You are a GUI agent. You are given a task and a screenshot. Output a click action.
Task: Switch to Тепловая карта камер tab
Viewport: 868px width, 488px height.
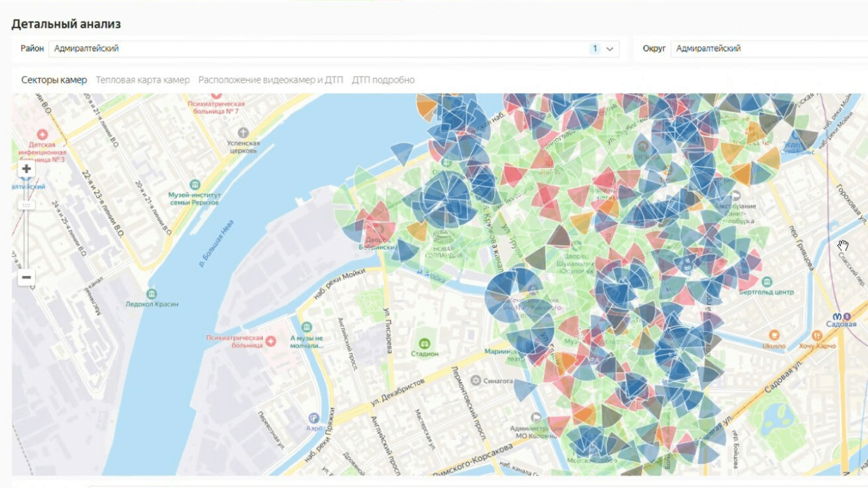point(142,80)
